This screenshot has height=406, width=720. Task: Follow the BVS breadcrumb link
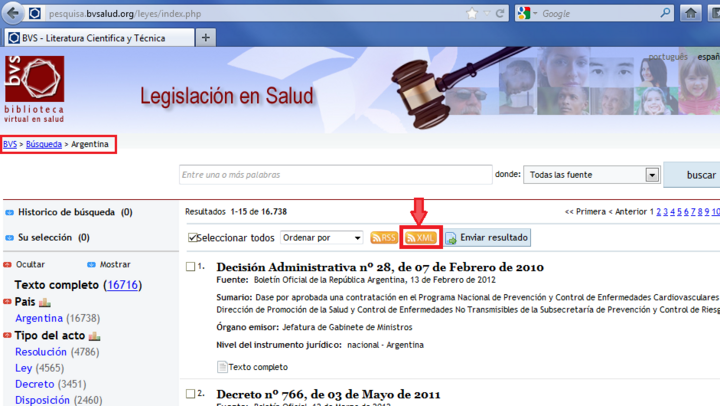[x=10, y=144]
